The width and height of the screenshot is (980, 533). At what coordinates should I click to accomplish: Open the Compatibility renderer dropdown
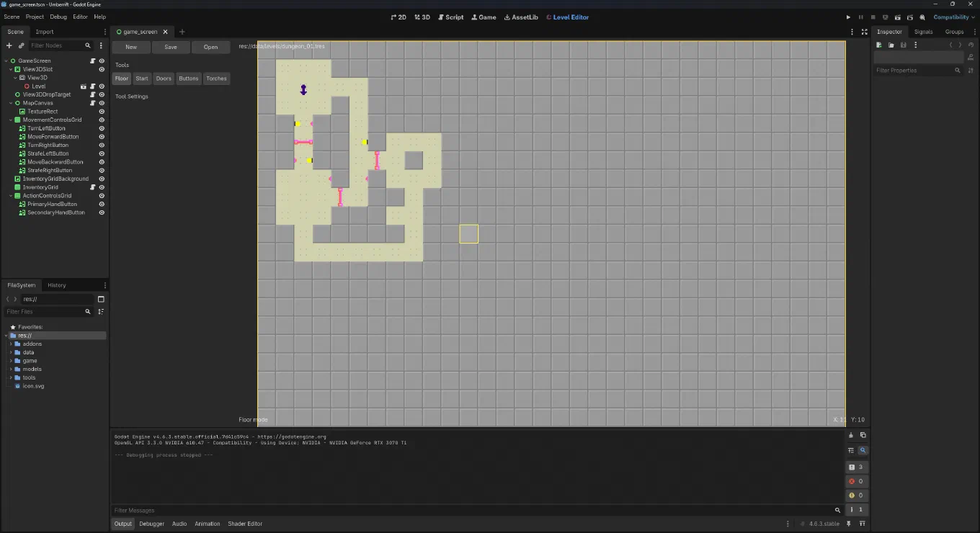point(954,17)
